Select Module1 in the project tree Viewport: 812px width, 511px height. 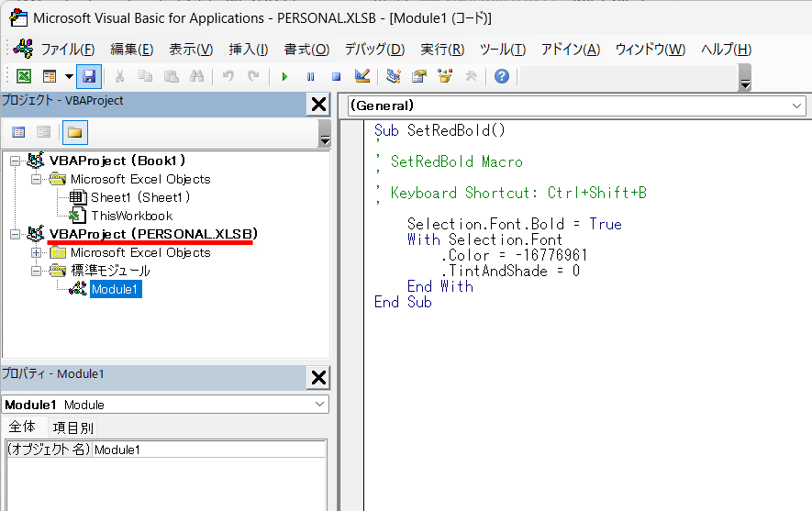(x=116, y=289)
